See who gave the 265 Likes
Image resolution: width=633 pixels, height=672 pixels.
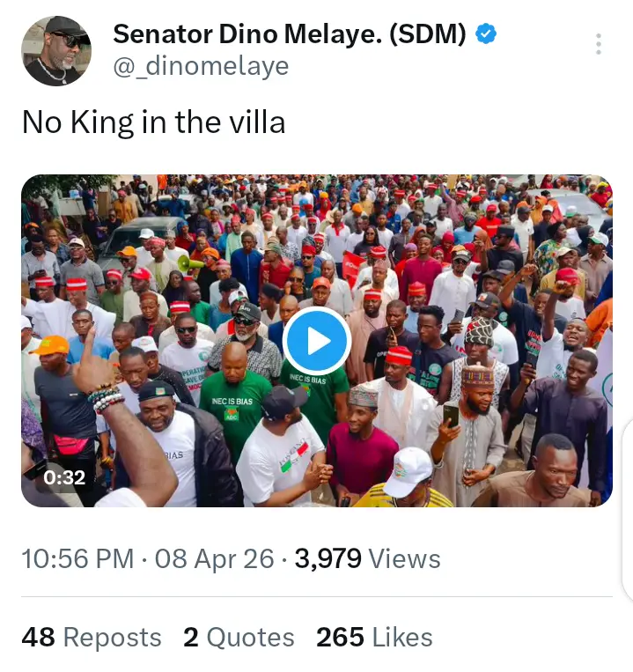tap(374, 637)
